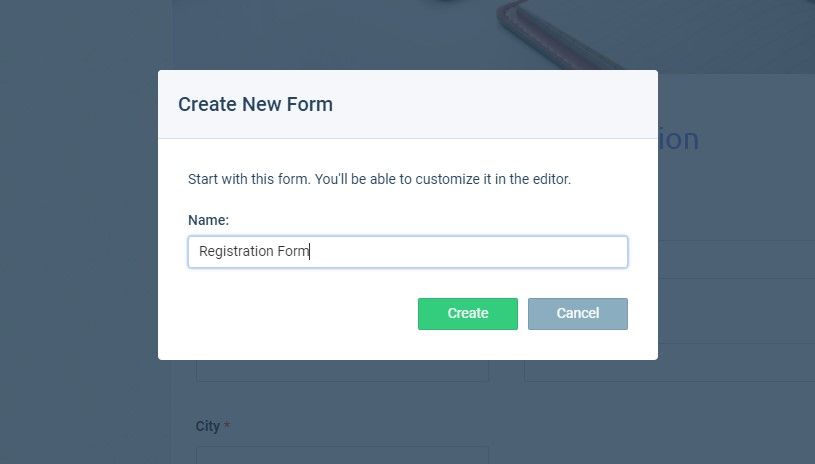815x464 pixels.
Task: Click the required asterisk beside City
Action: (227, 426)
